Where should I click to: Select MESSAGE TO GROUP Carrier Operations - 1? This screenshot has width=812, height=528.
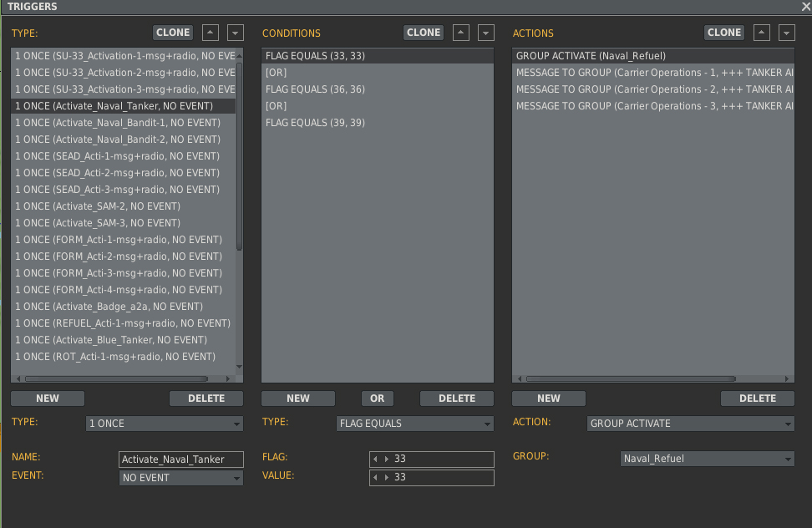click(653, 73)
